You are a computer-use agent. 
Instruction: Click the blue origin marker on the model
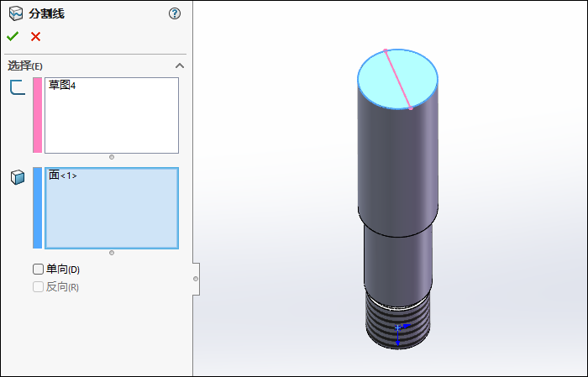click(398, 327)
